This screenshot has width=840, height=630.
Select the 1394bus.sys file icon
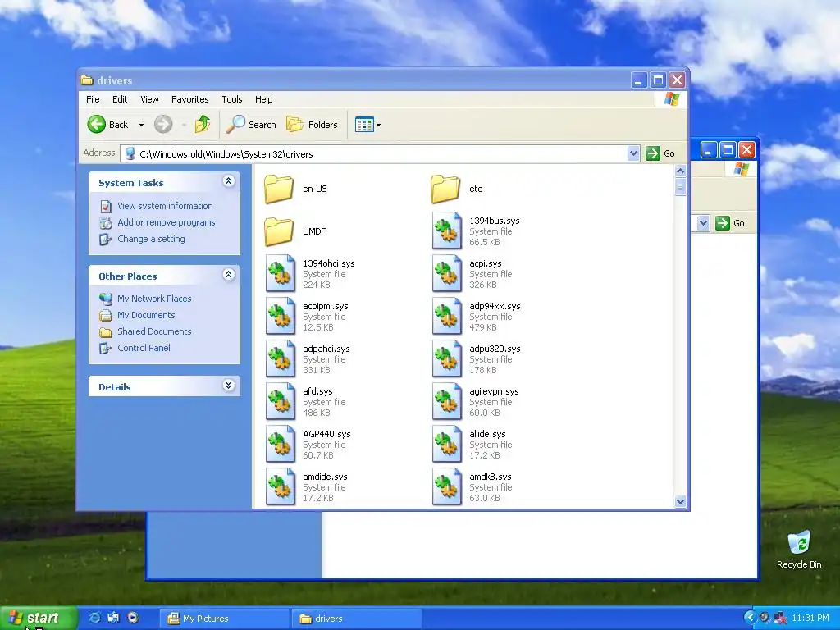click(x=447, y=231)
